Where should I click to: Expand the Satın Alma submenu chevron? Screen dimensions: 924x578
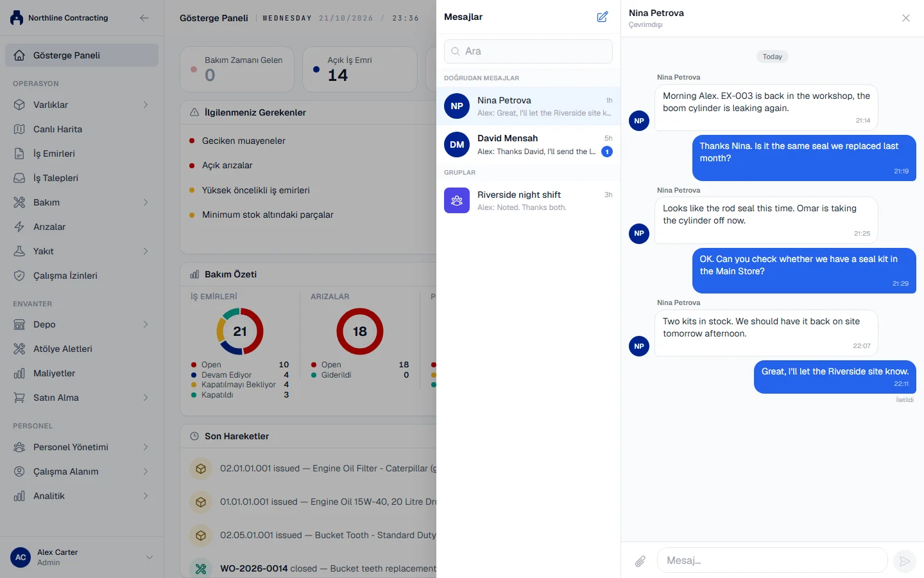[x=146, y=398]
